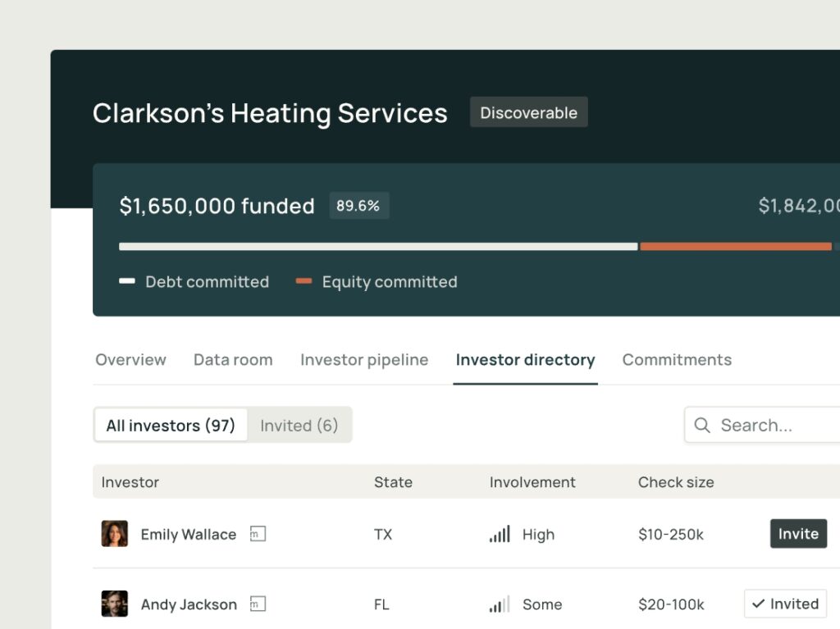Invite Emily Wallace to the deal
The height and width of the screenshot is (629, 840).
(797, 534)
